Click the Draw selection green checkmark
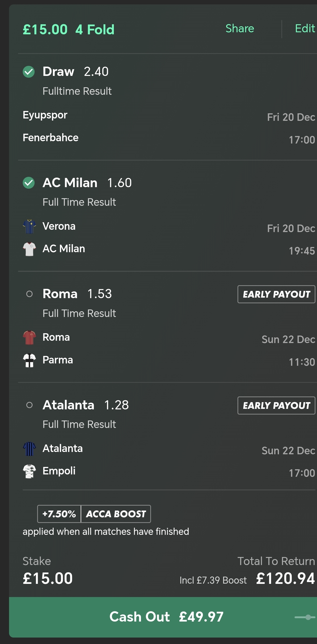The image size is (317, 644). (29, 72)
